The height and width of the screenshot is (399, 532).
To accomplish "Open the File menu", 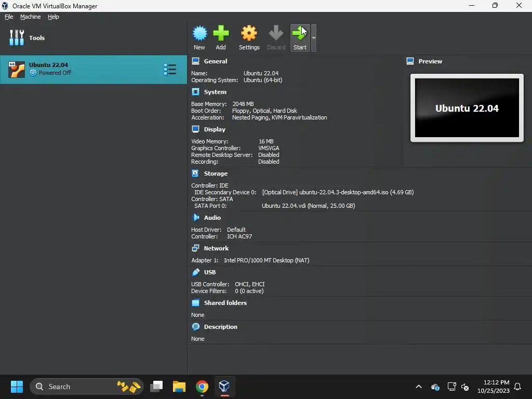I will coord(9,17).
